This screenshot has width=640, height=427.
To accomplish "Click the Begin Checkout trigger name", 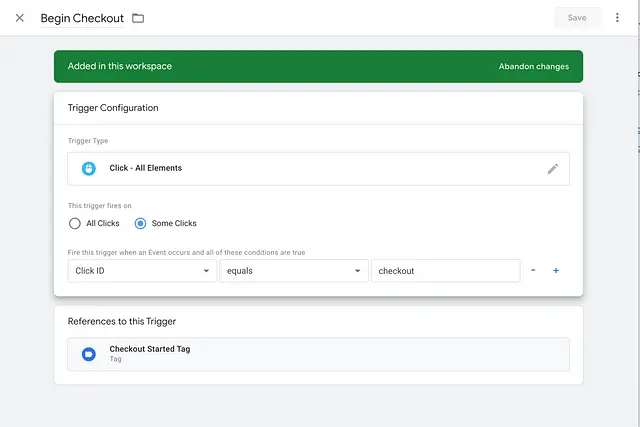I will (82, 18).
